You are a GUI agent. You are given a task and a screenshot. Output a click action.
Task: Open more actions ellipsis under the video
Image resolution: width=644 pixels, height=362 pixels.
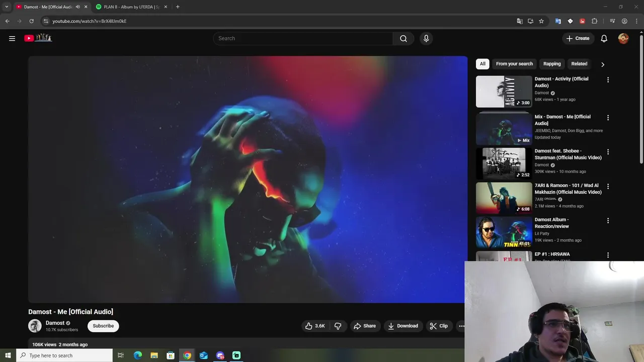click(461, 326)
